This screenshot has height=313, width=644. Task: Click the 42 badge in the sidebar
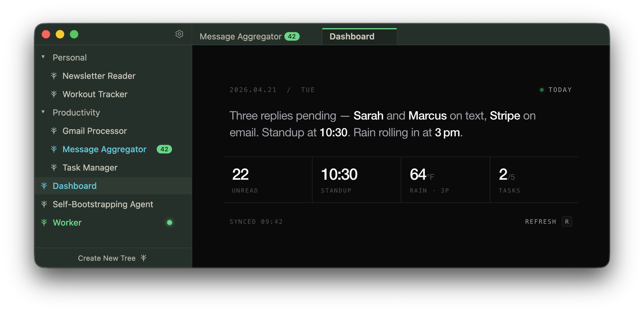(x=164, y=149)
